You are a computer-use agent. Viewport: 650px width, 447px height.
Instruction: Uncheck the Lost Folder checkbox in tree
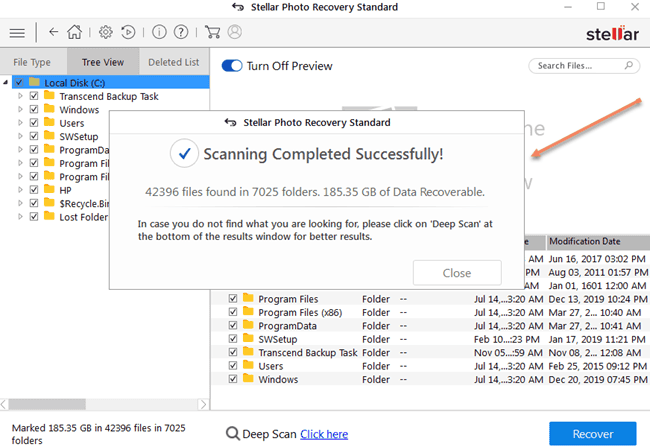point(34,216)
